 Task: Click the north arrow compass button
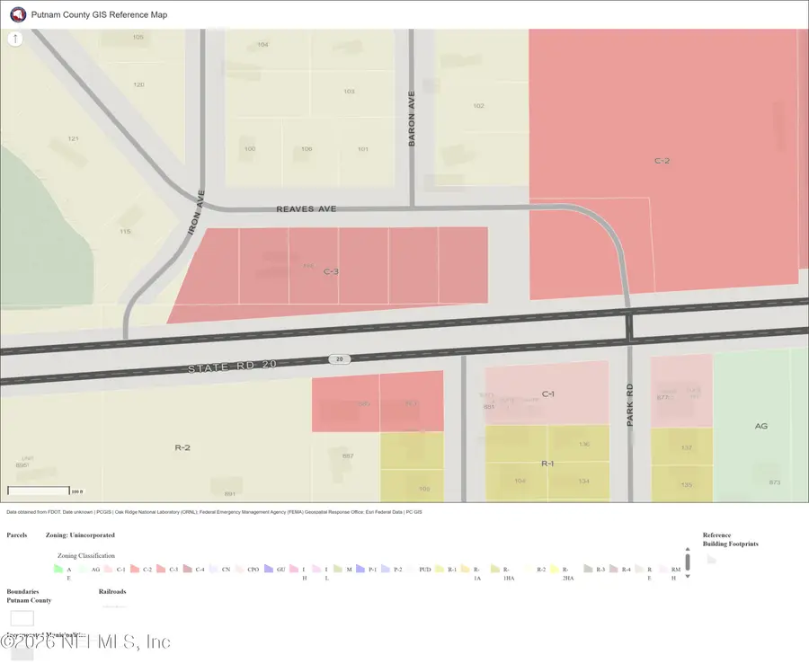(x=15, y=39)
